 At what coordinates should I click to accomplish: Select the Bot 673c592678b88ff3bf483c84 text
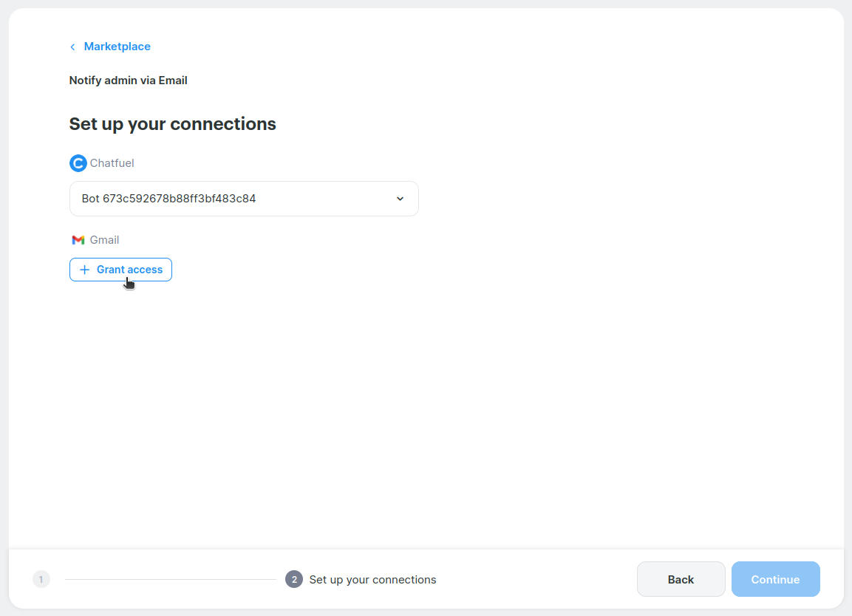click(168, 199)
